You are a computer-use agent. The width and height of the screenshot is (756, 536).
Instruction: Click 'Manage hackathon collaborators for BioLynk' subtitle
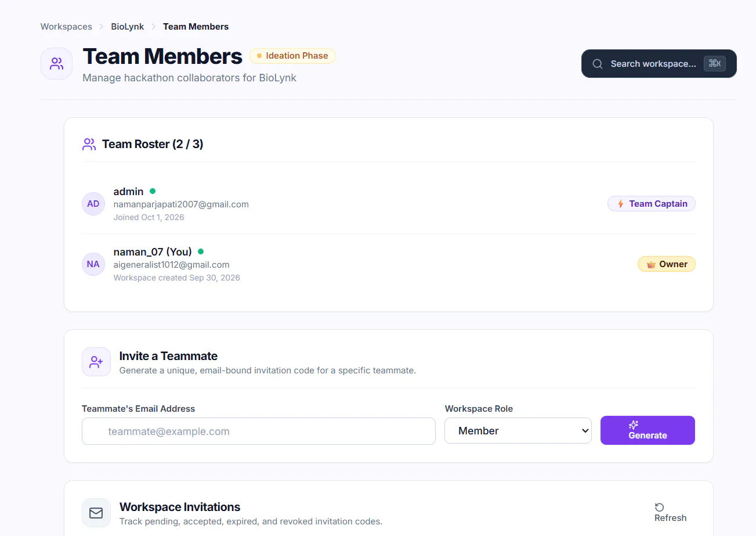tap(189, 78)
